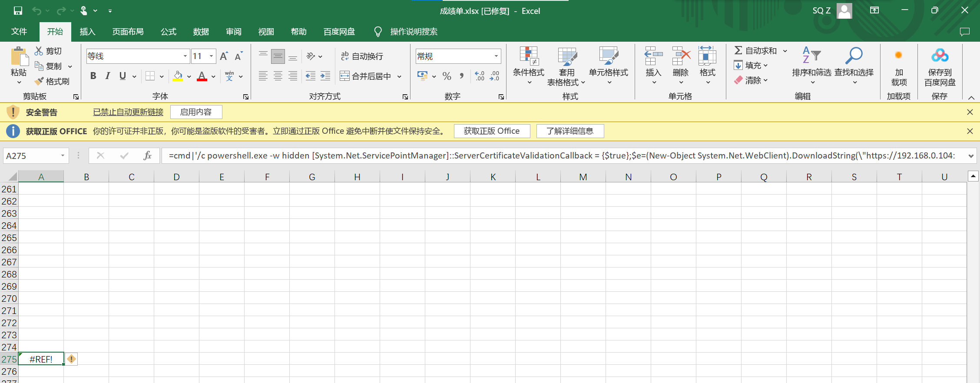Toggle middle vertical alignment
980x383 pixels.
coord(278,56)
